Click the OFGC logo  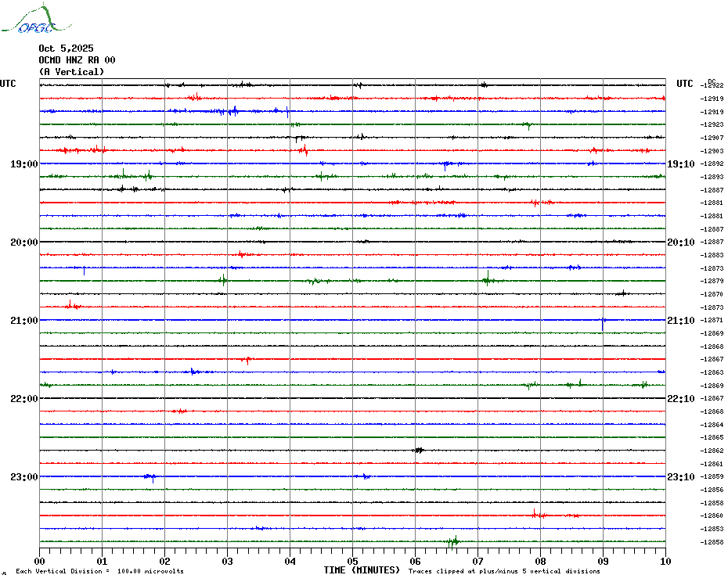tap(28, 21)
